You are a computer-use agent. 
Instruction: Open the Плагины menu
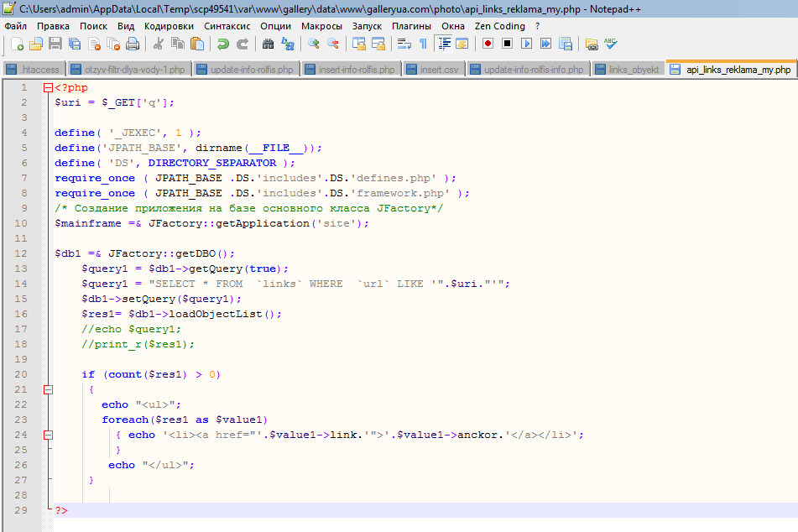click(x=411, y=26)
